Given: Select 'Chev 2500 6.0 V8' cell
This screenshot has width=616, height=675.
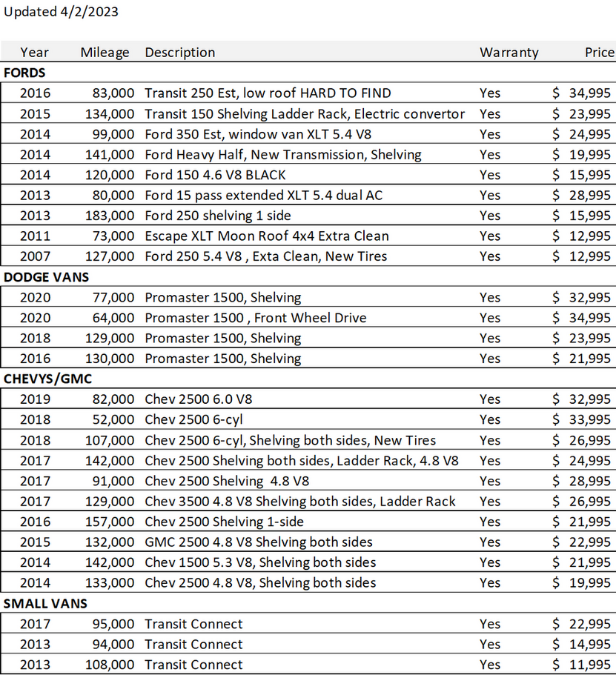Looking at the screenshot, I should (x=199, y=399).
